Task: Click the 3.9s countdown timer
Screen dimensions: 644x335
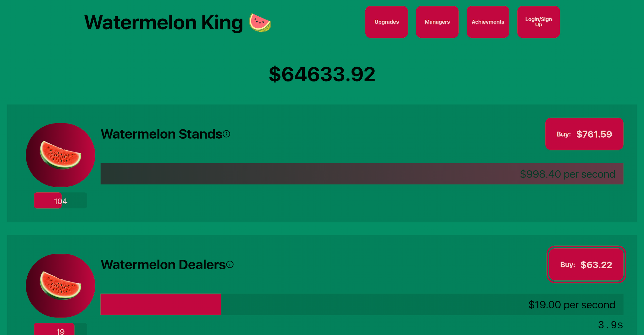Action: click(x=610, y=325)
